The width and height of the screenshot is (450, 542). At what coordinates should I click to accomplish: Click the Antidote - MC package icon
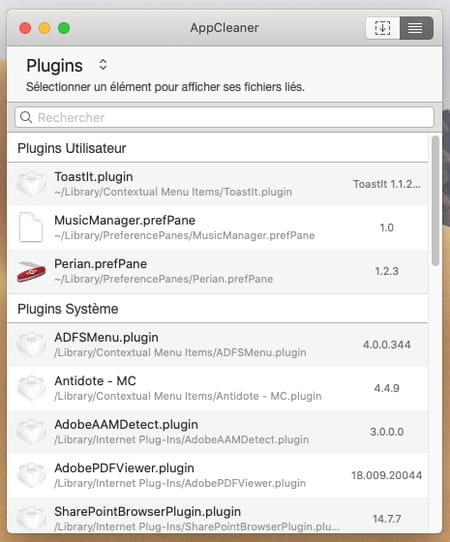[x=31, y=388]
